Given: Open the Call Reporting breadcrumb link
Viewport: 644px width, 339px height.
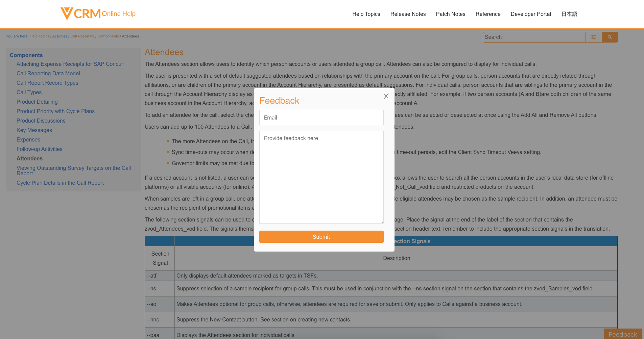Looking at the screenshot, I should (x=82, y=36).
